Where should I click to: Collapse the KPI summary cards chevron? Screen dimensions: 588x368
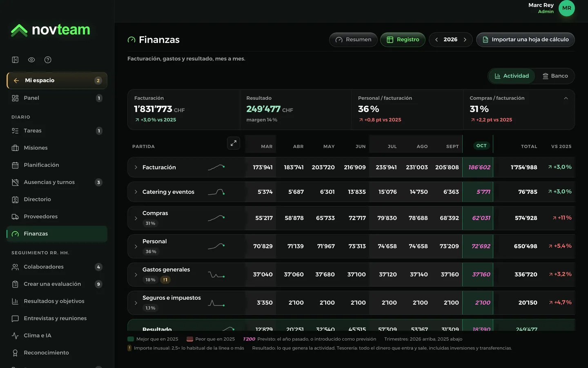(x=566, y=98)
